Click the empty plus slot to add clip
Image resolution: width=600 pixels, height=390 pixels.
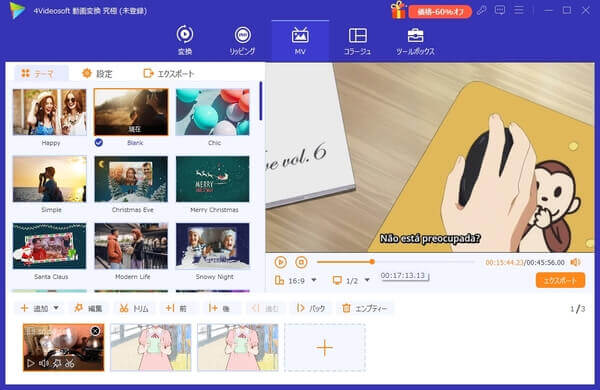pyautogui.click(x=325, y=347)
